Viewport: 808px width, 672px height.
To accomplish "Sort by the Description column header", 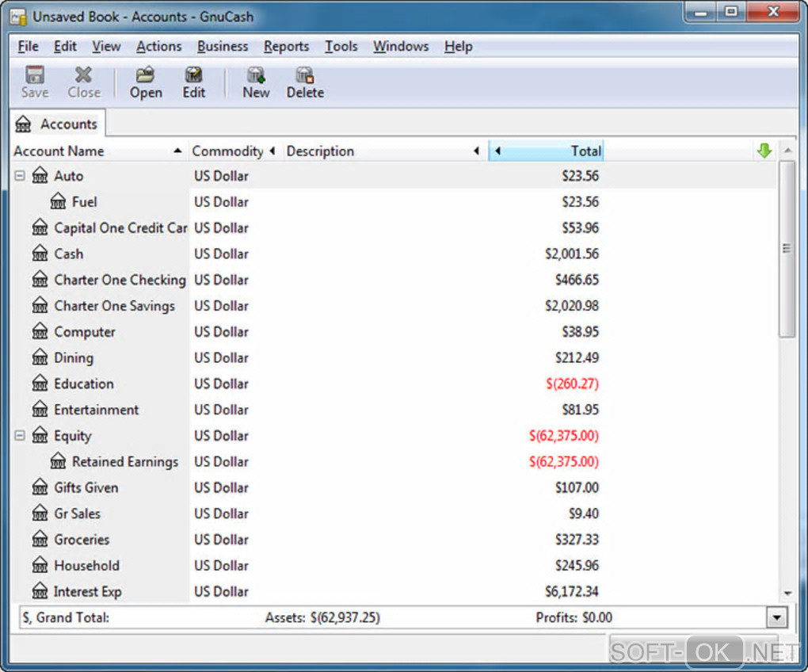I will pyautogui.click(x=384, y=151).
